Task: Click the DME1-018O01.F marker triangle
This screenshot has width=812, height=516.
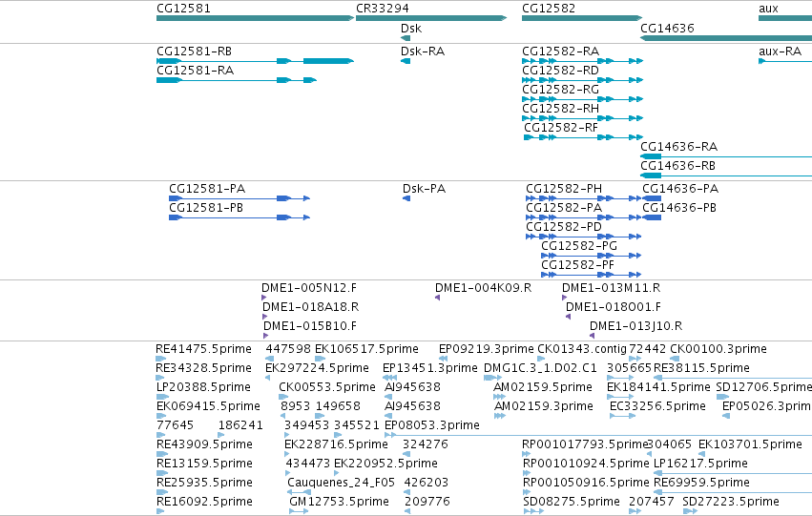Action: [568, 317]
